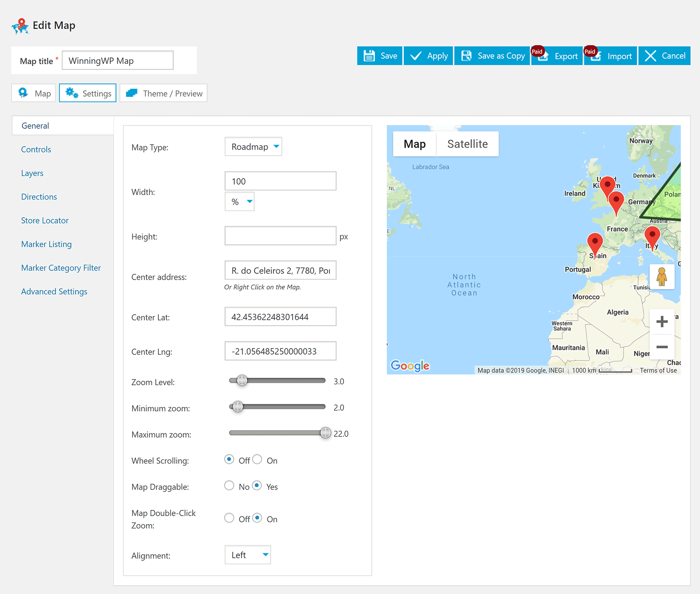Open the Alignment Left dropdown
The width and height of the screenshot is (700, 594).
point(248,555)
